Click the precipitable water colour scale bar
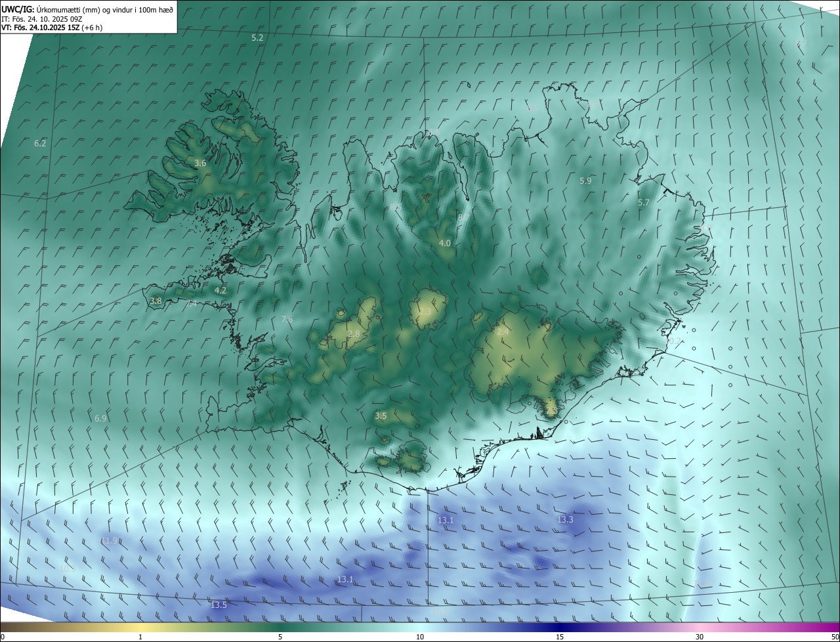 click(420, 627)
